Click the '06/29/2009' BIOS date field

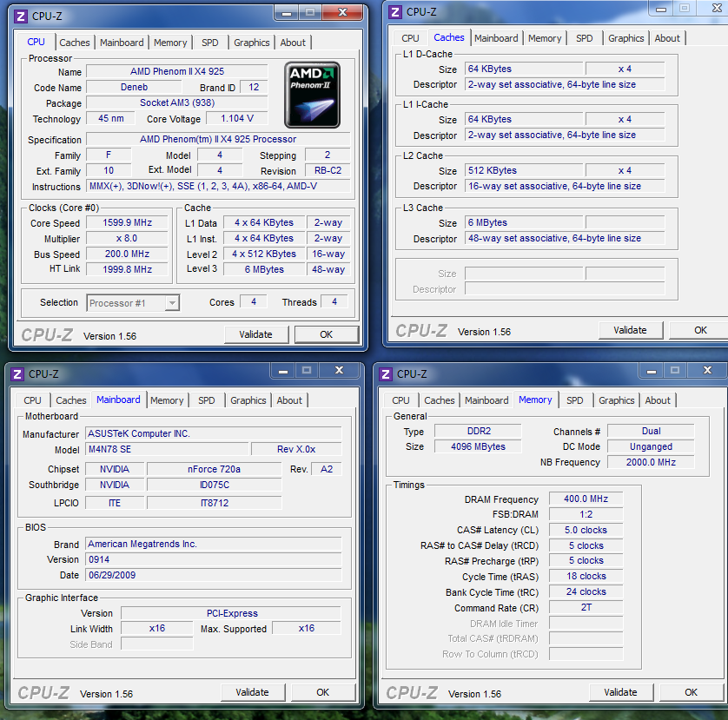tap(214, 575)
